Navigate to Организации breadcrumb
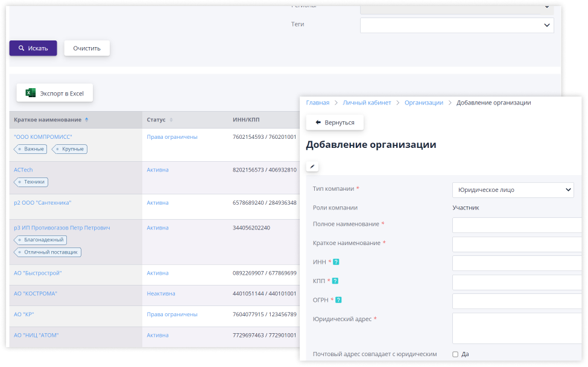The height and width of the screenshot is (367, 588). pyautogui.click(x=423, y=103)
